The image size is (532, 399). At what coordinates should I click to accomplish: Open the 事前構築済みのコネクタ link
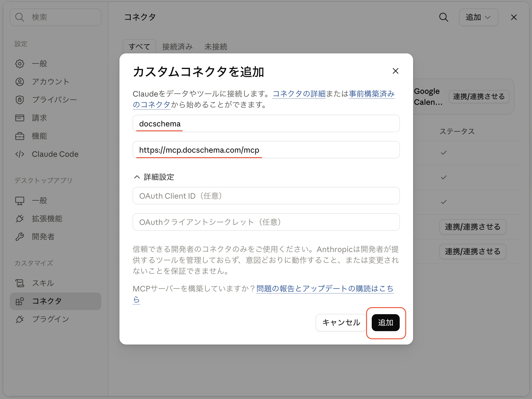(371, 94)
